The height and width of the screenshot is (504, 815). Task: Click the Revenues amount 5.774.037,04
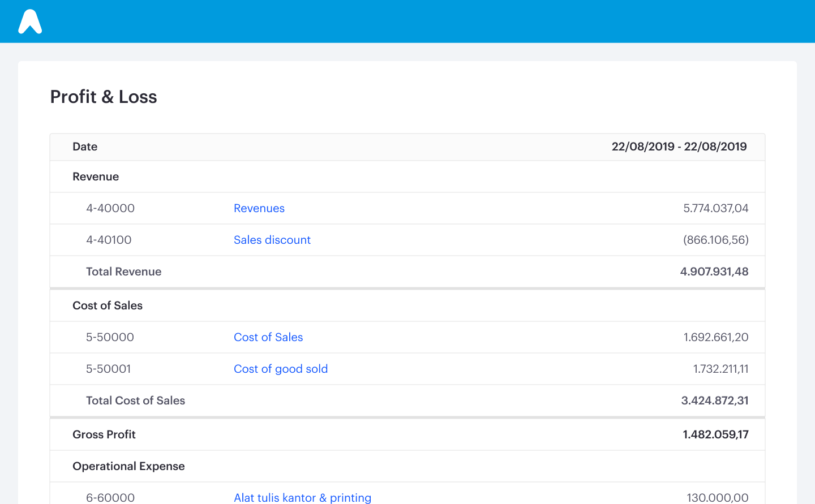[x=716, y=208]
